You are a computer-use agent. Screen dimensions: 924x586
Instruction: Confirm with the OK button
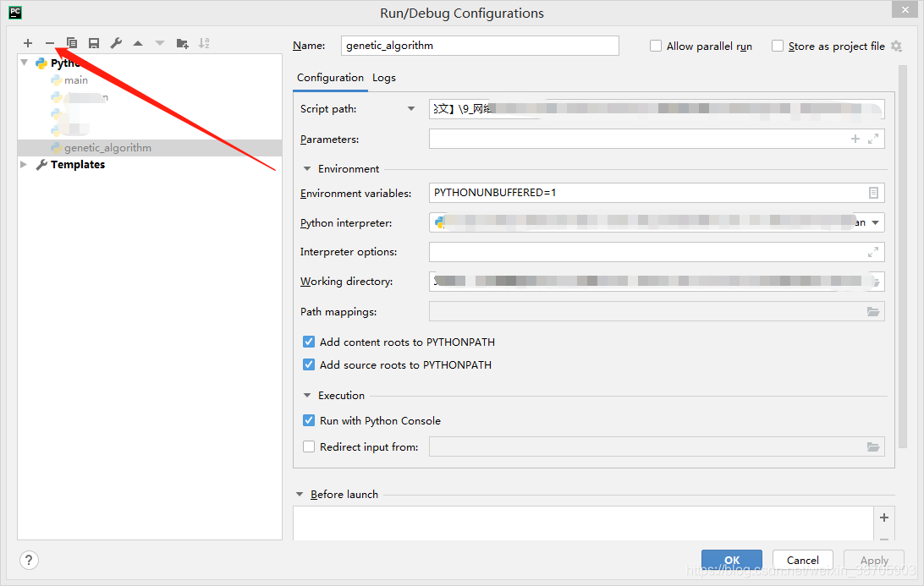point(732,560)
